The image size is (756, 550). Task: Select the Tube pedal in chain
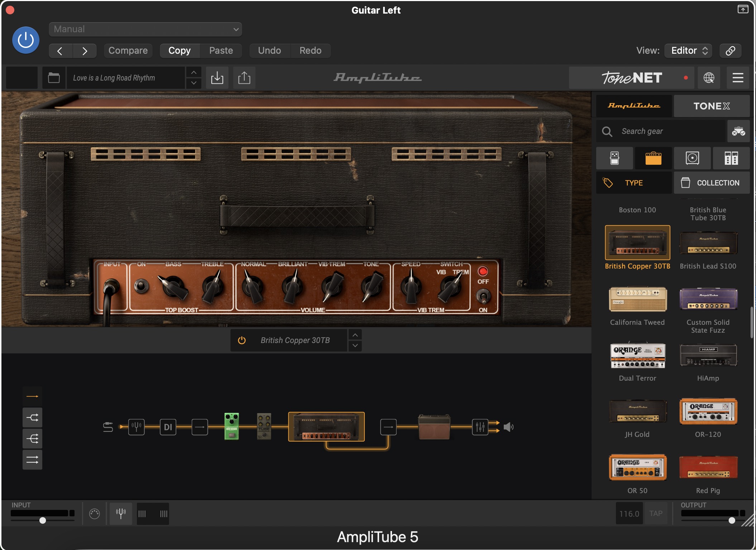pos(264,426)
